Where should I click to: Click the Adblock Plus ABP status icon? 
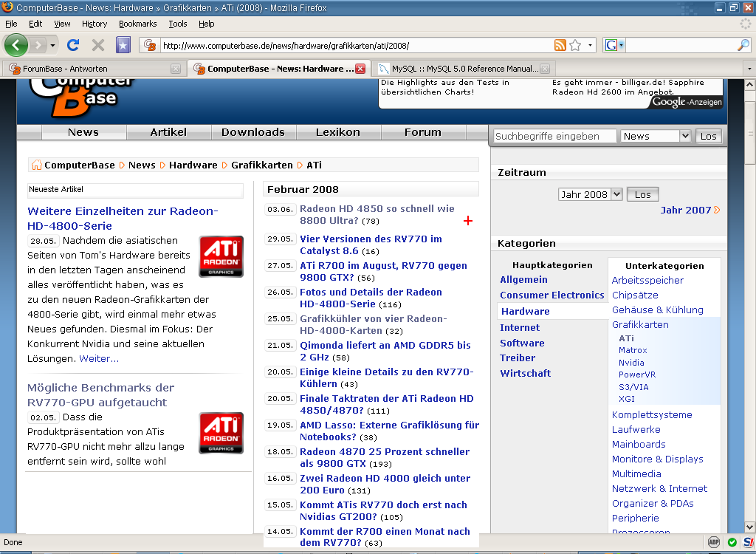(x=714, y=542)
